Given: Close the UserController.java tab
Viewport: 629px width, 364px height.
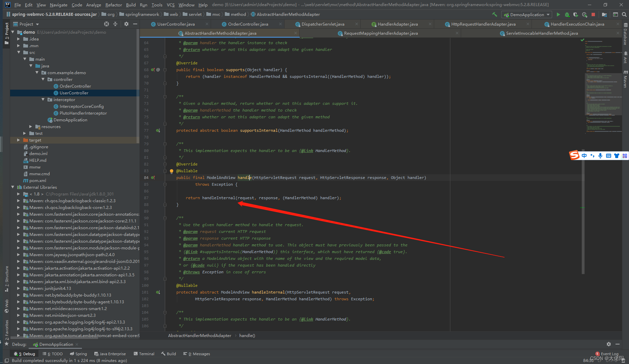Looking at the screenshot, I should [x=206, y=24].
